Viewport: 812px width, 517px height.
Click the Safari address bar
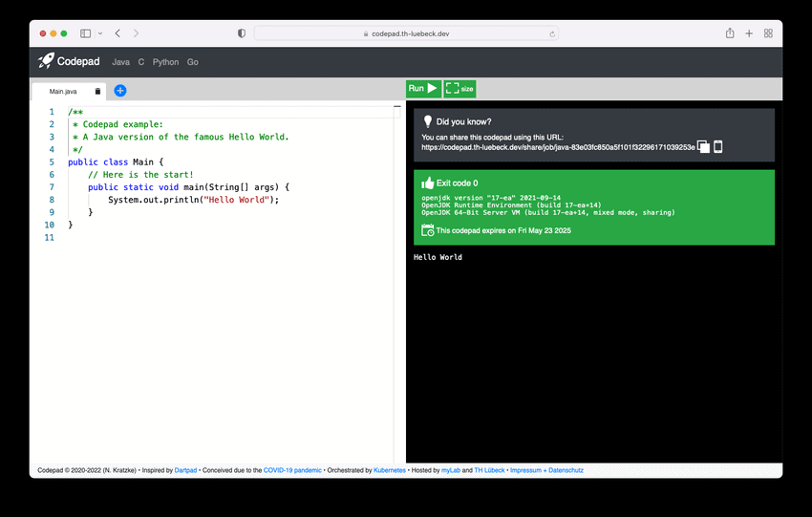pos(406,33)
